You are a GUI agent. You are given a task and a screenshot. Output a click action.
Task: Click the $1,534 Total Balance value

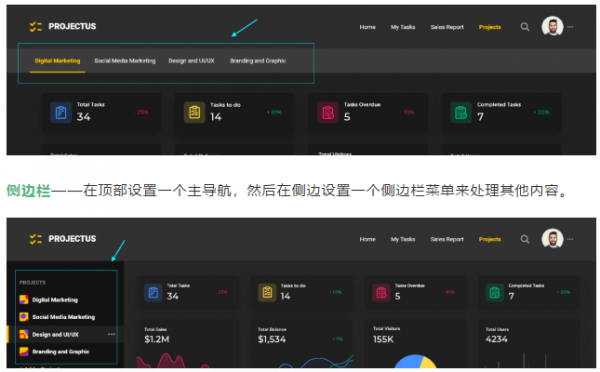(x=272, y=339)
